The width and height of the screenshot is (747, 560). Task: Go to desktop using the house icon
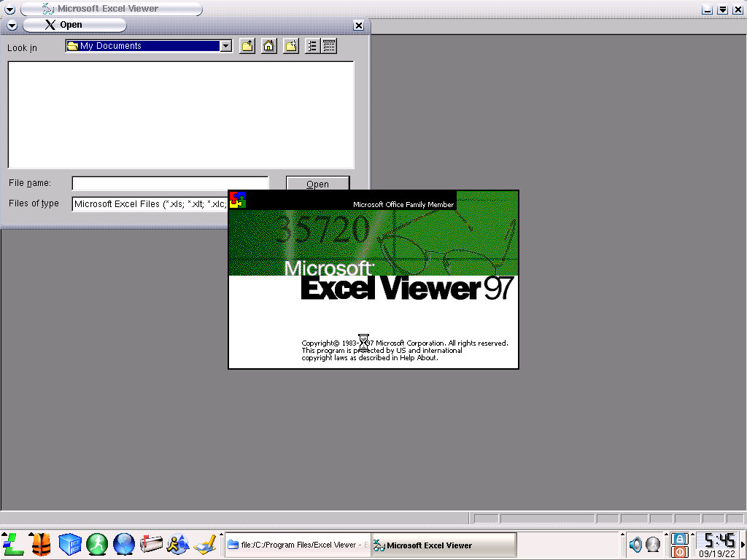click(268, 46)
